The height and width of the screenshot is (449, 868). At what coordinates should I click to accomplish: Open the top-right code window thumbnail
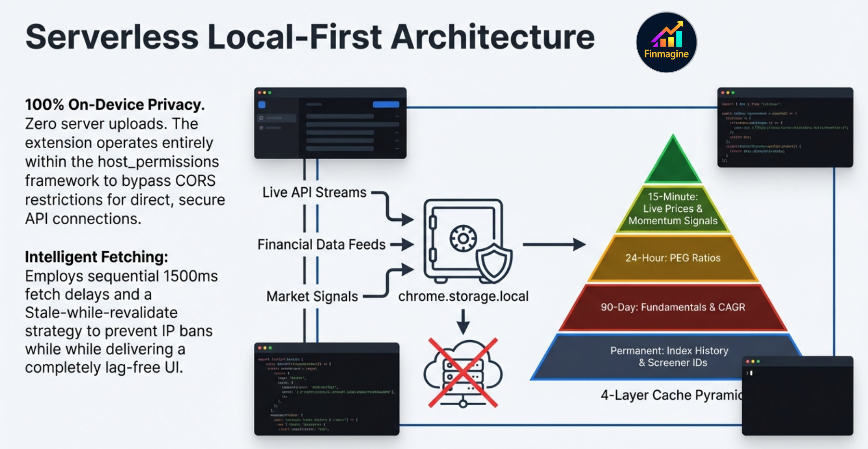point(785,128)
